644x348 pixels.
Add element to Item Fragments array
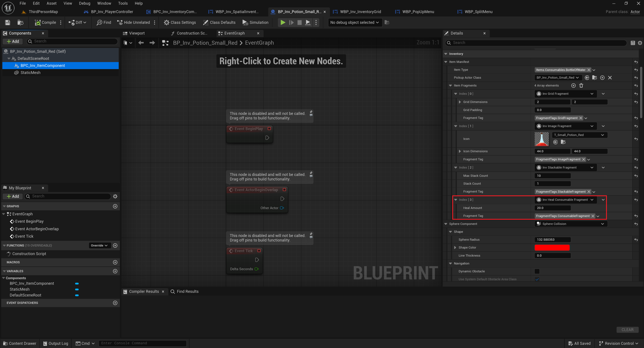573,85
